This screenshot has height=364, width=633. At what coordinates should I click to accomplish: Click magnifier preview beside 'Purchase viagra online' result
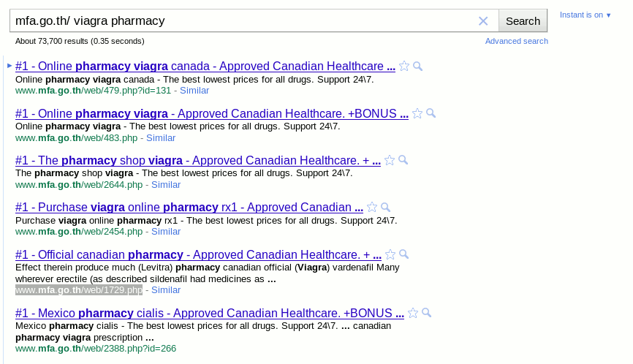[386, 208]
